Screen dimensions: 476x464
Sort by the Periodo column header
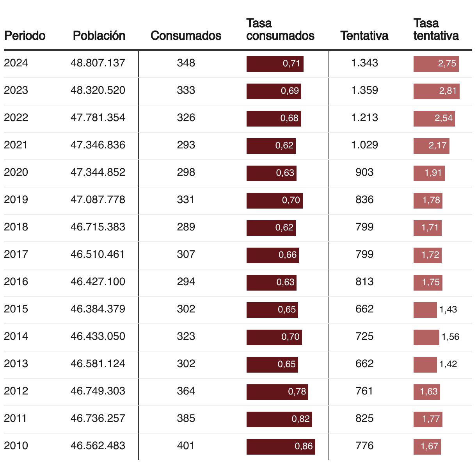pyautogui.click(x=25, y=36)
